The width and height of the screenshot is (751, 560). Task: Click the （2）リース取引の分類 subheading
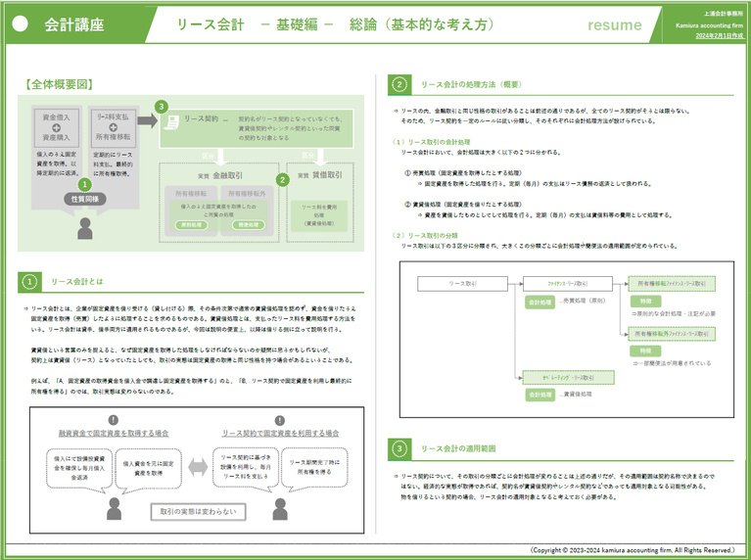(425, 235)
